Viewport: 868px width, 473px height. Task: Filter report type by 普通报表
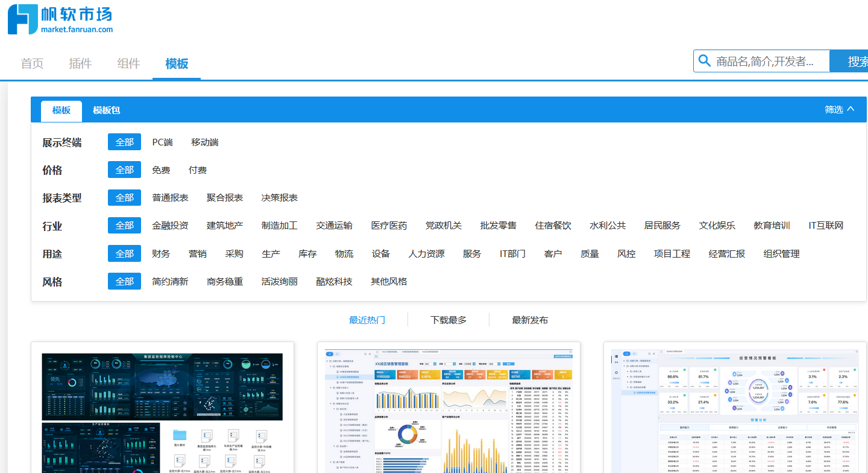170,198
